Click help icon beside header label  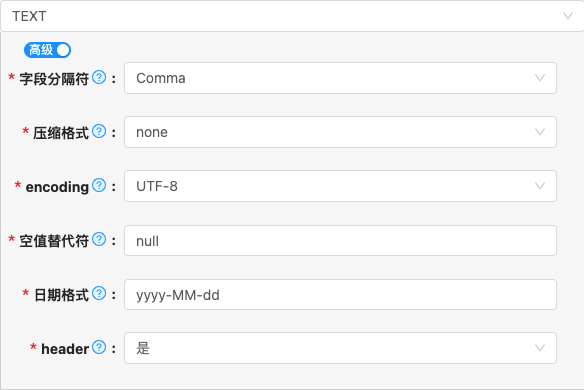pos(99,347)
